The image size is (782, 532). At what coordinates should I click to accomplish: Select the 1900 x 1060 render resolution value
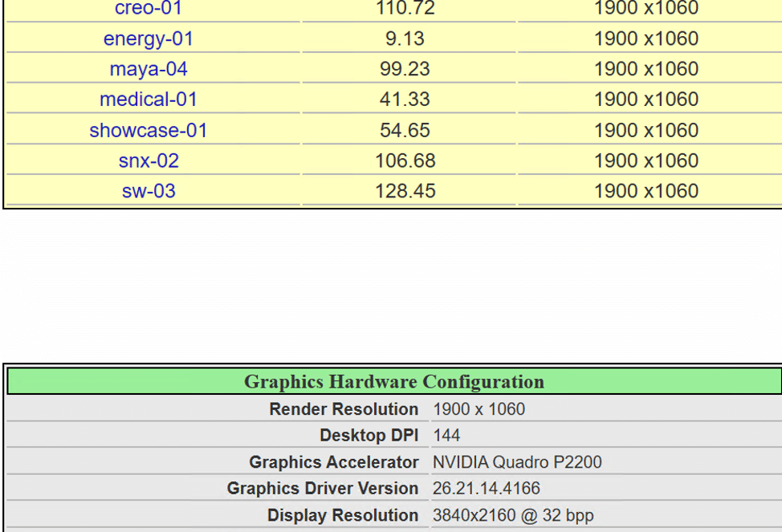pyautogui.click(x=479, y=409)
